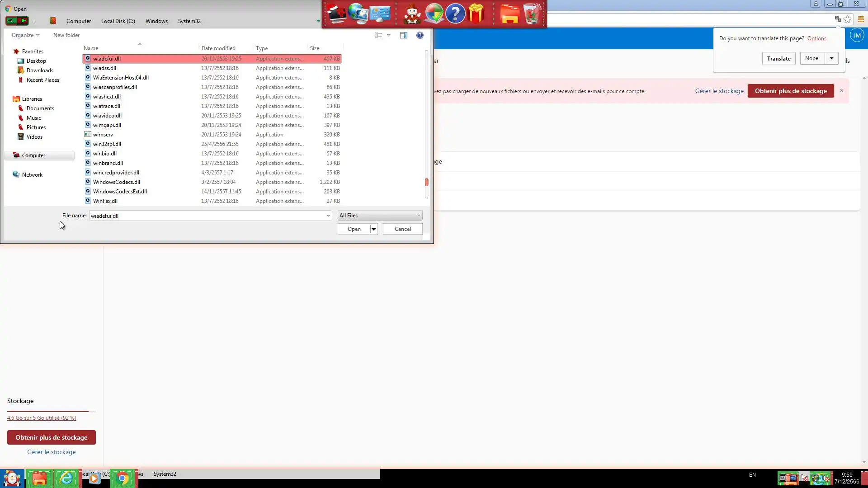
Task: Open the Organize menu
Action: point(25,35)
